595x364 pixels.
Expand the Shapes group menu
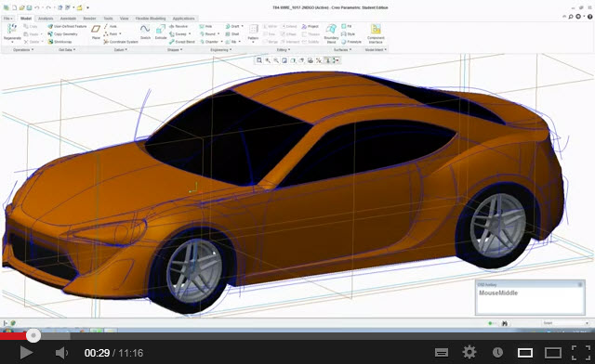pyautogui.click(x=175, y=49)
